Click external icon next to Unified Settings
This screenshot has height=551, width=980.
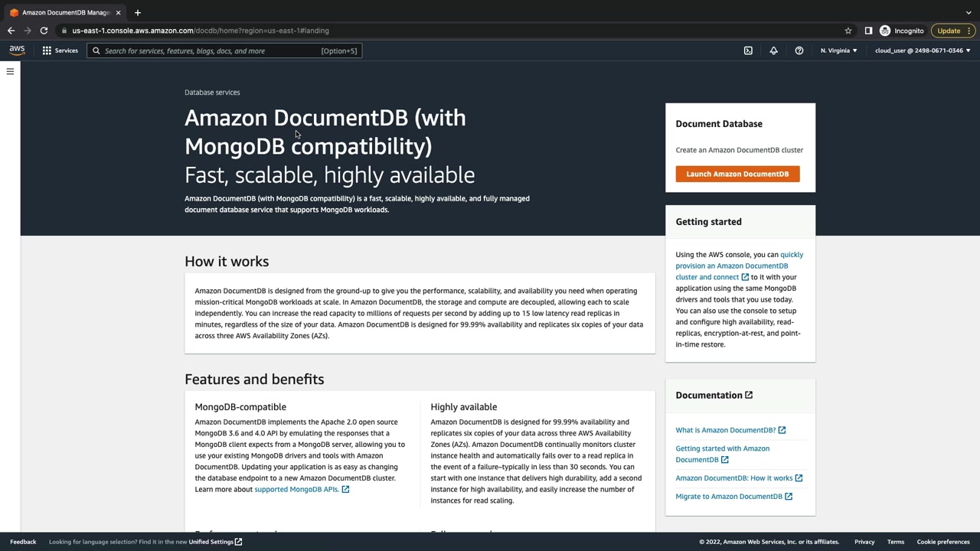click(x=239, y=542)
